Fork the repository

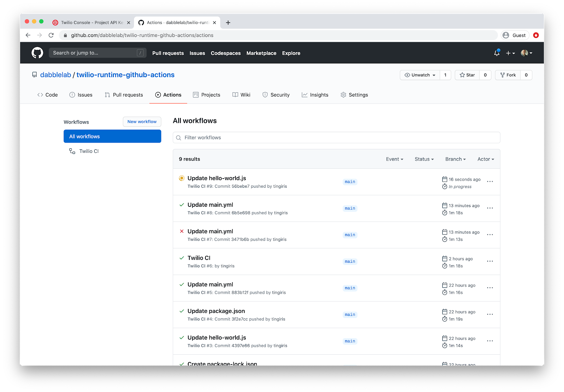508,75
